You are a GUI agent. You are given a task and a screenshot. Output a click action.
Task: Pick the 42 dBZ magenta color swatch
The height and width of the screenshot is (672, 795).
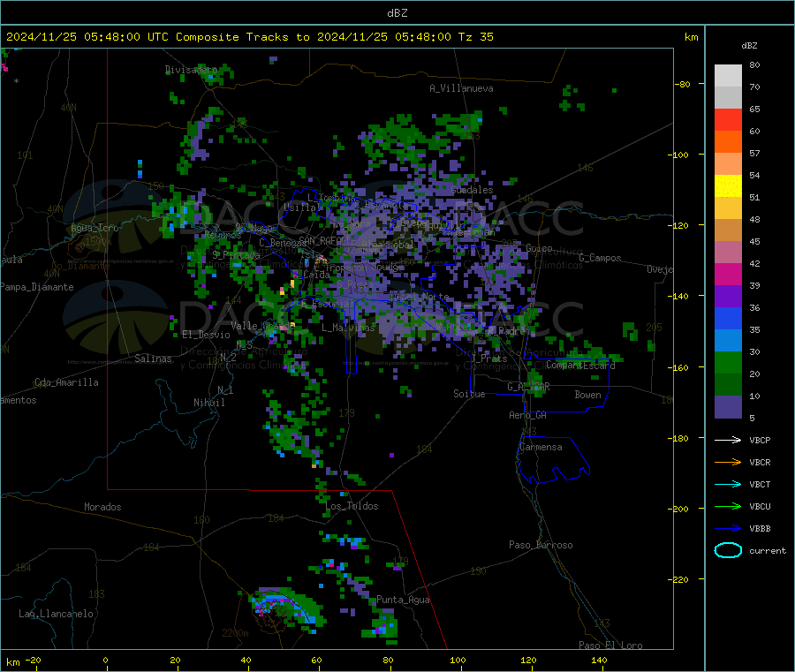(x=728, y=274)
